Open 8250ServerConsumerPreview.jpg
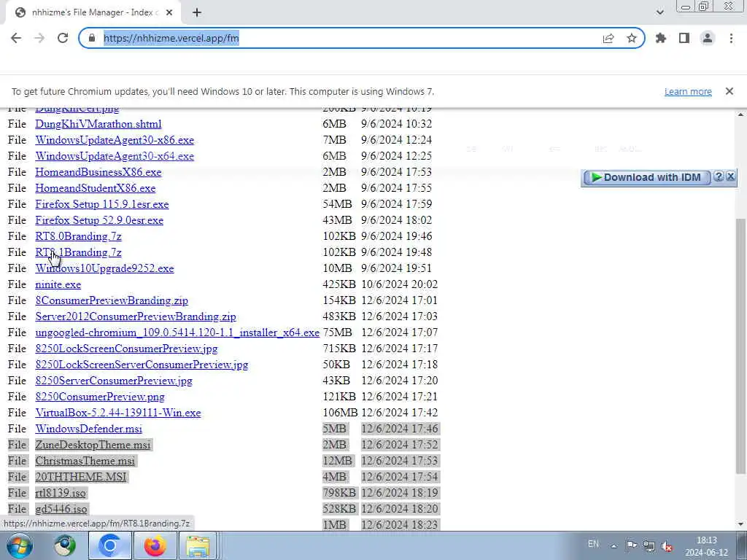 (114, 381)
